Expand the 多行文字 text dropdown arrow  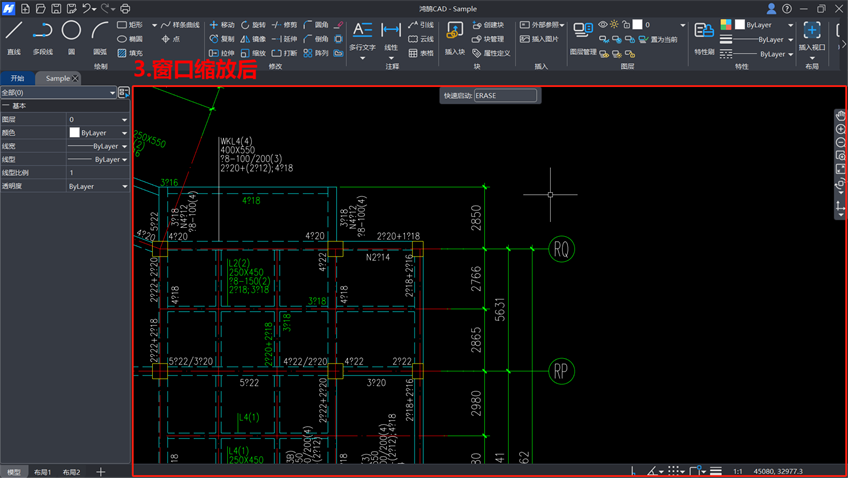pyautogui.click(x=363, y=59)
